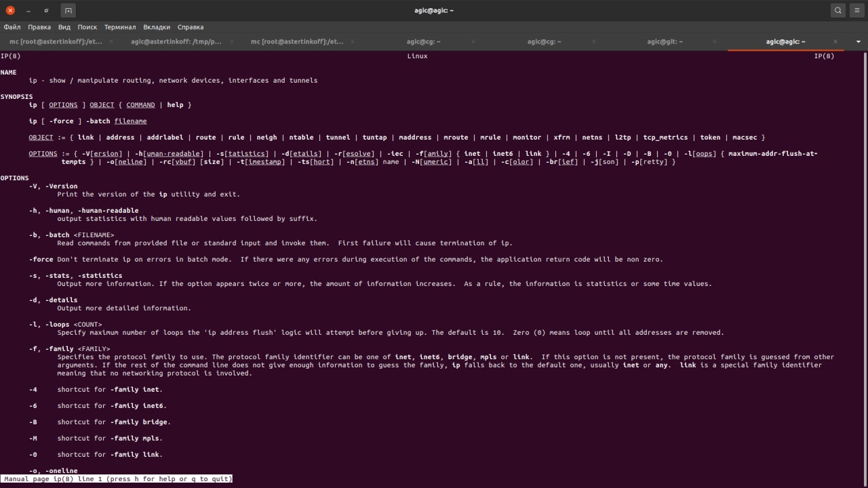Click the 'shortcut for -family bridge.' line
This screenshot has width=868, height=488.
pyautogui.click(x=114, y=422)
